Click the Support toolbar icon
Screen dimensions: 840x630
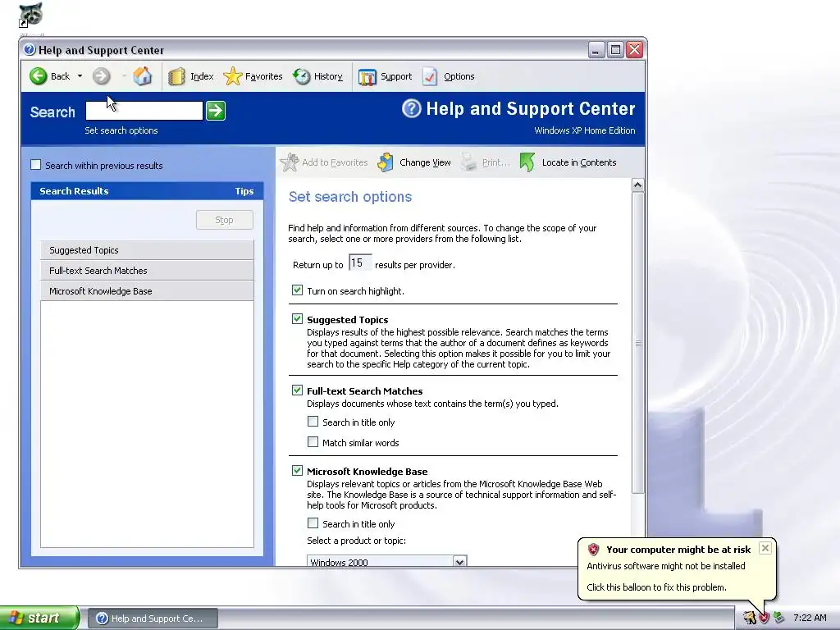coord(367,76)
